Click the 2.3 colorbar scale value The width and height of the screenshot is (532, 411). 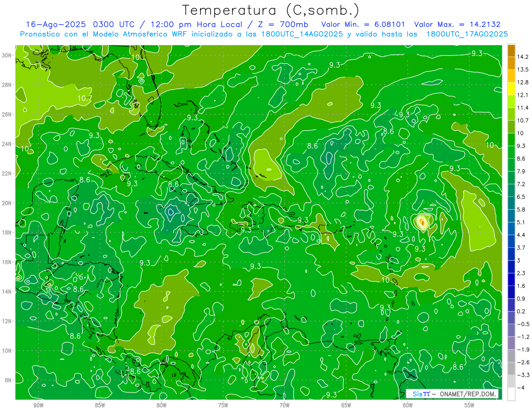coord(521,273)
